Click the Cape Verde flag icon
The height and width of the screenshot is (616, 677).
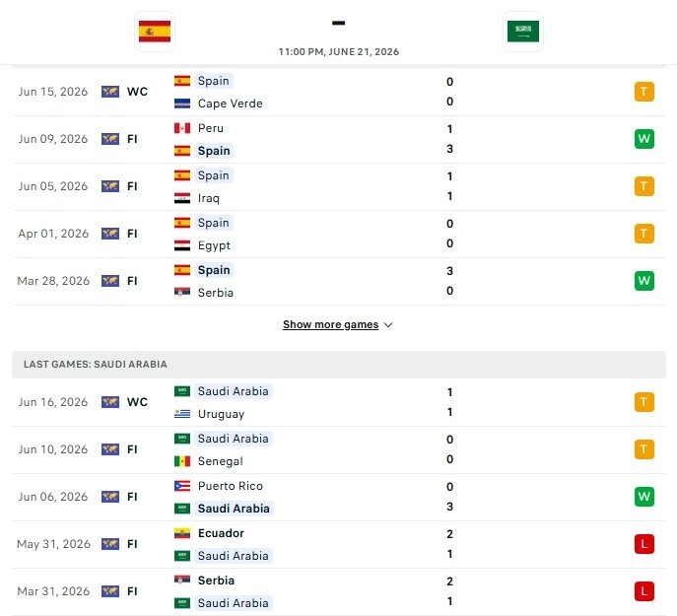coord(182,103)
